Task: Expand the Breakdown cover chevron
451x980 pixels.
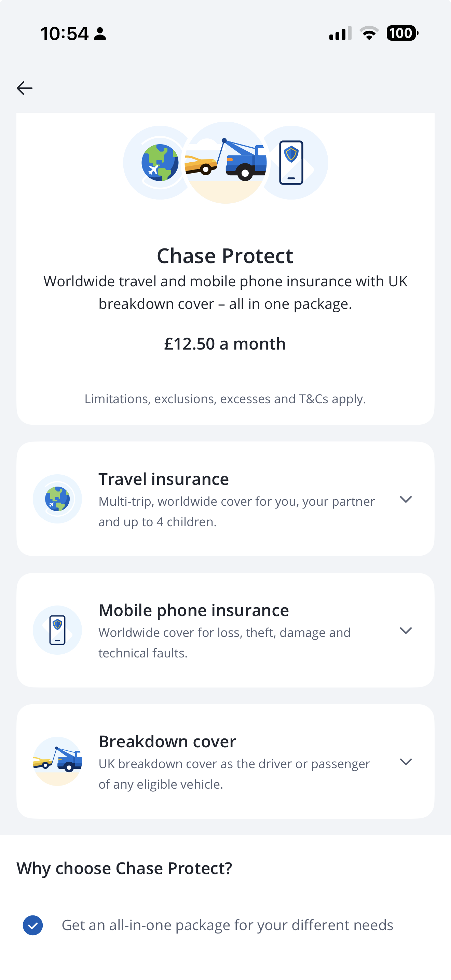Action: click(x=406, y=762)
